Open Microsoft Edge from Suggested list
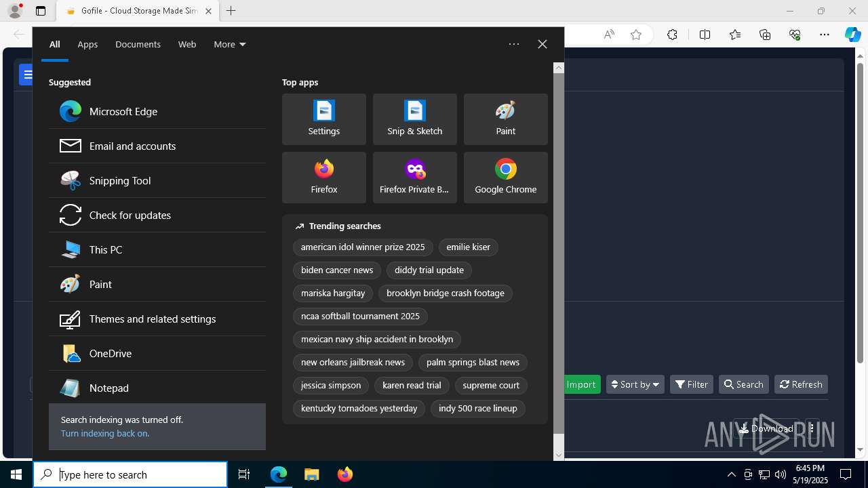 click(x=157, y=111)
